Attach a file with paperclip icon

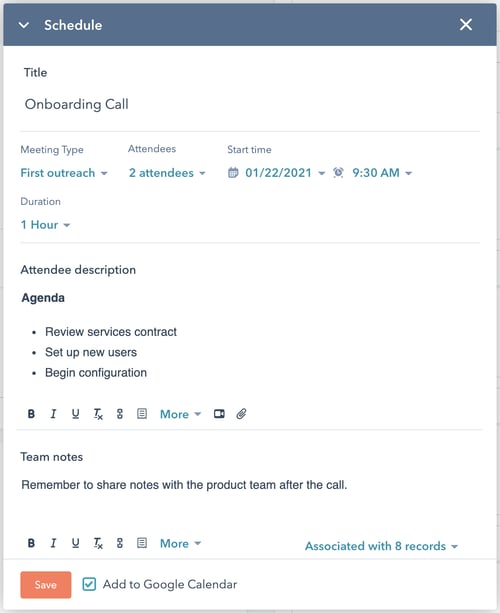241,414
